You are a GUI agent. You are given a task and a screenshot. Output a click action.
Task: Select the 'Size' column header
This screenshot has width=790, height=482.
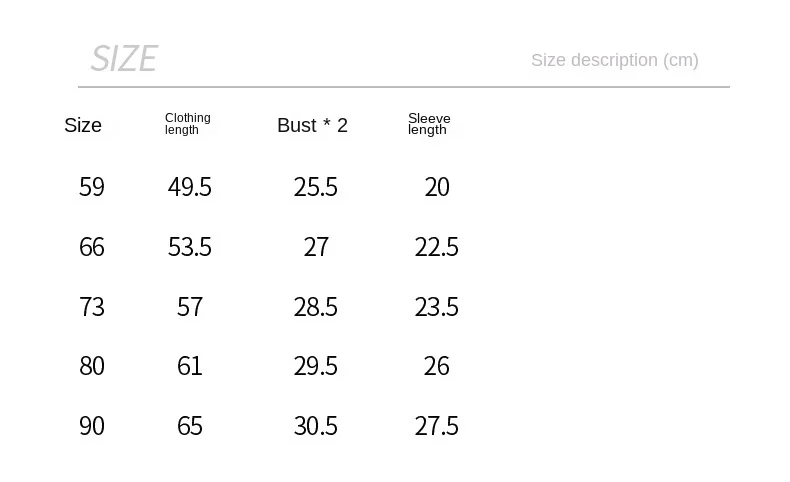[x=83, y=125]
